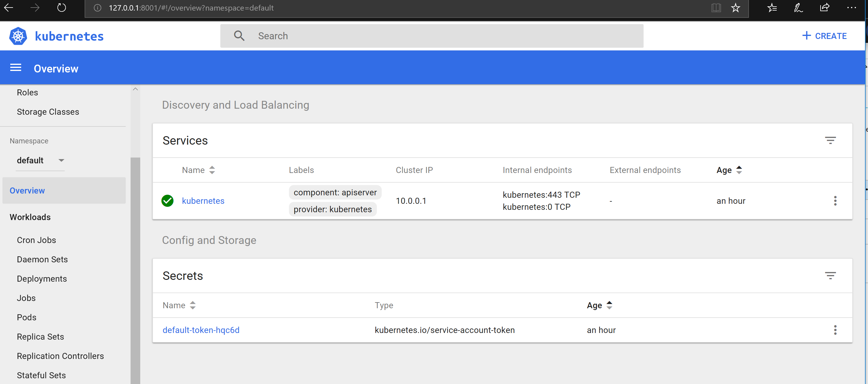Click 'kubernetes:0 TCP' endpoint text
The height and width of the screenshot is (384, 868).
coord(537,206)
